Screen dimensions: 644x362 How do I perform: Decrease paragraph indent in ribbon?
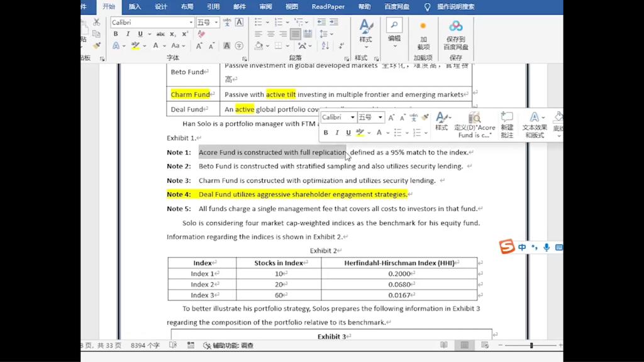(321, 22)
